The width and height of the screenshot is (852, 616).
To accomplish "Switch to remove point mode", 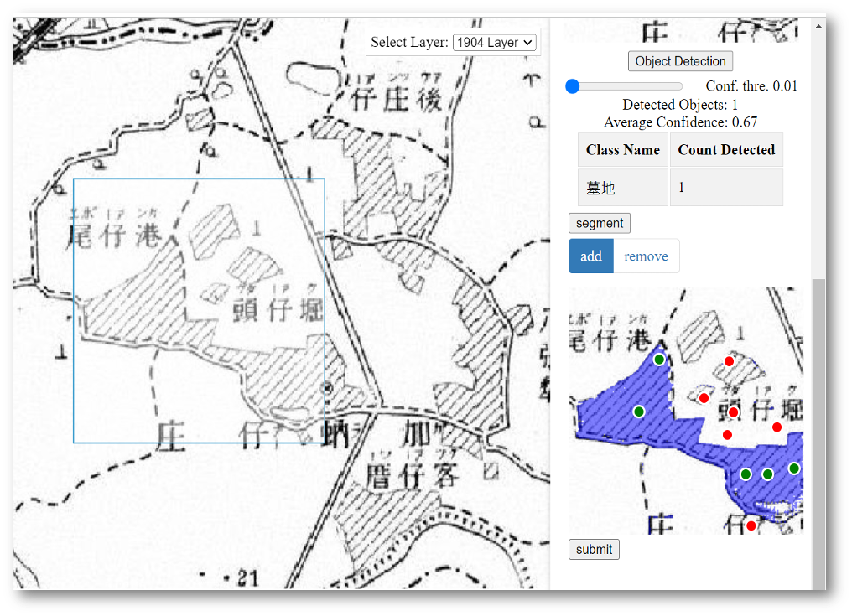I will 646,256.
